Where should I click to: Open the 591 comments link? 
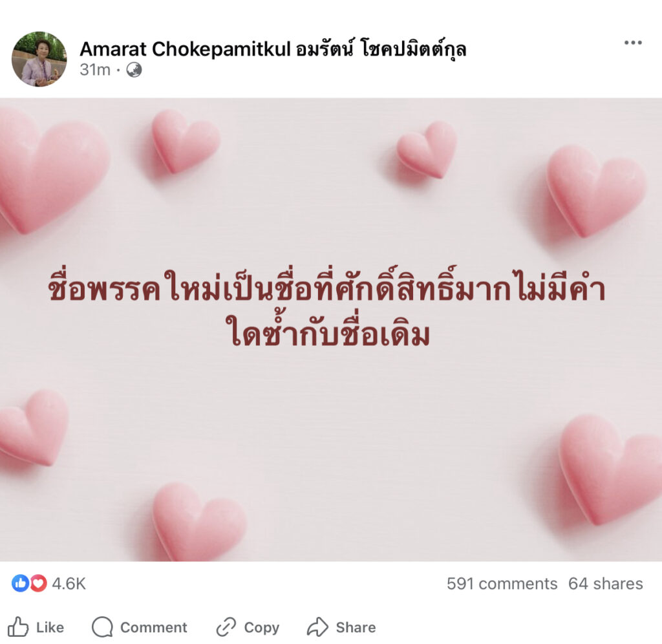(x=502, y=584)
